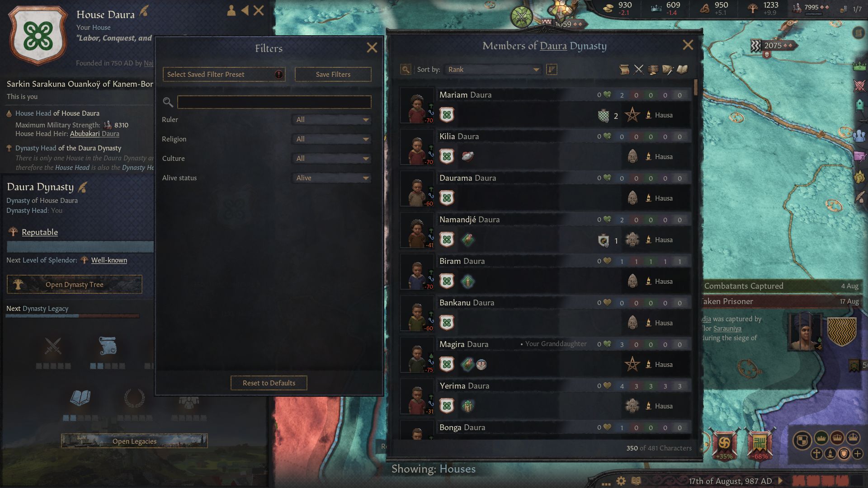Open the Abubakari Daura heir link

click(x=94, y=134)
